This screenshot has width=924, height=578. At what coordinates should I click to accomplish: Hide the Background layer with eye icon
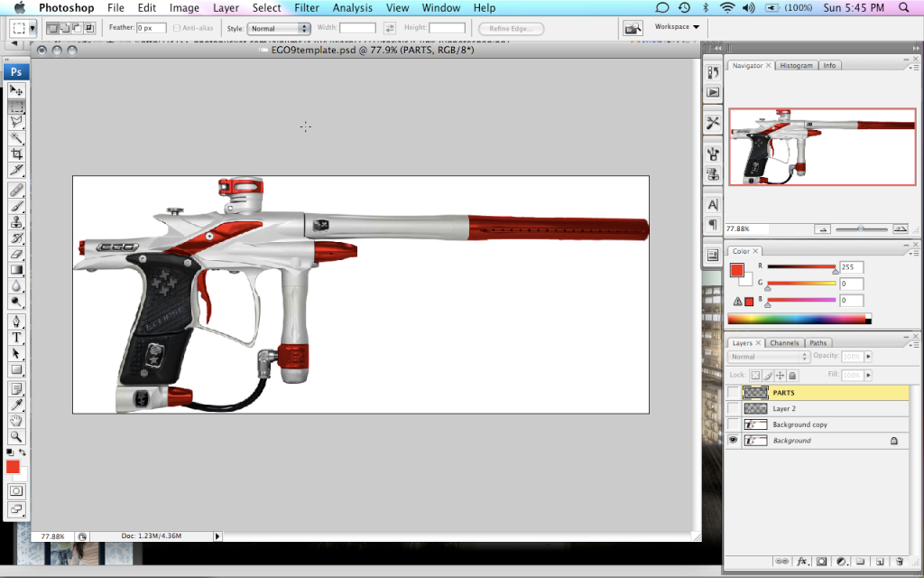pos(733,441)
